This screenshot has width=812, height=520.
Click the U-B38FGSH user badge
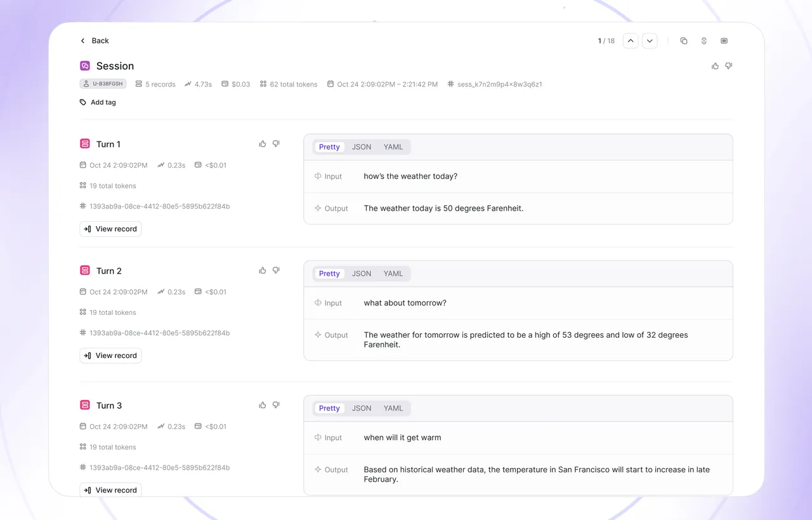click(x=103, y=84)
